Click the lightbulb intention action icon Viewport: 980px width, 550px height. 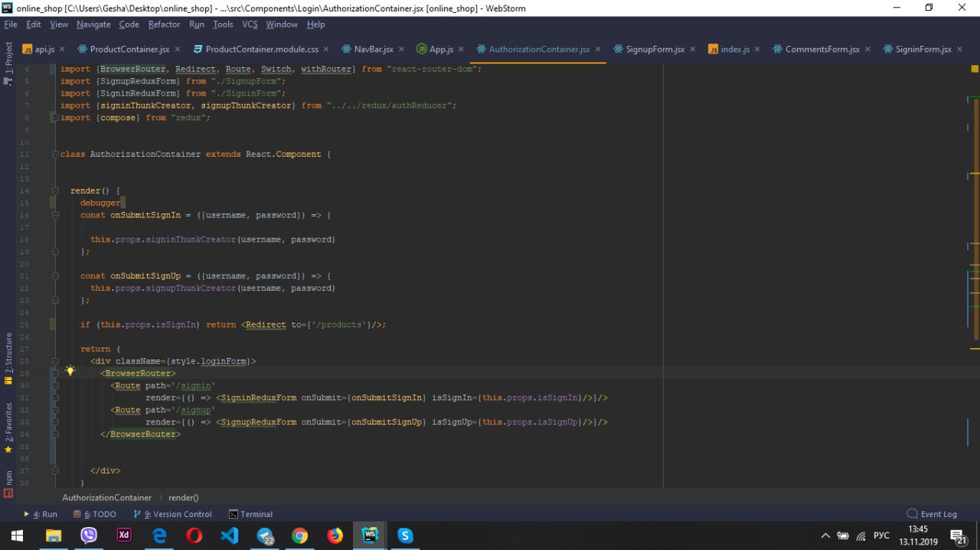tap(70, 371)
